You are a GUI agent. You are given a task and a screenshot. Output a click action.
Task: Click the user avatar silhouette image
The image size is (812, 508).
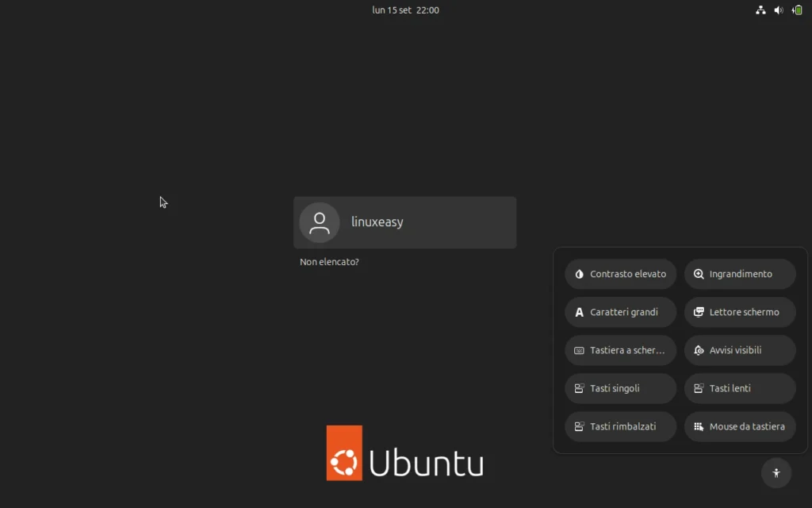click(319, 222)
